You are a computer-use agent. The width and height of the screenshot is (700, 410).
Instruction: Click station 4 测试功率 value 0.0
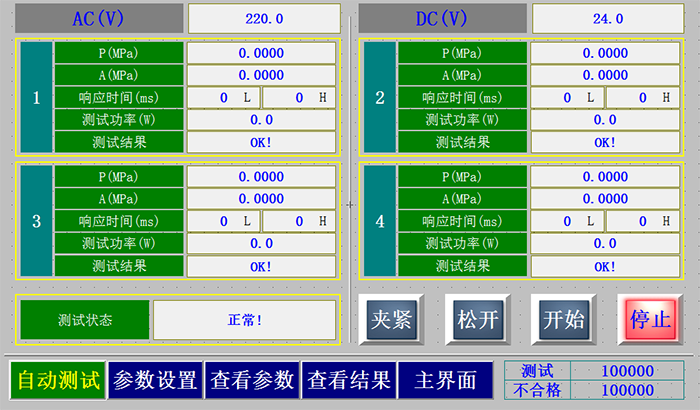pyautogui.click(x=605, y=243)
